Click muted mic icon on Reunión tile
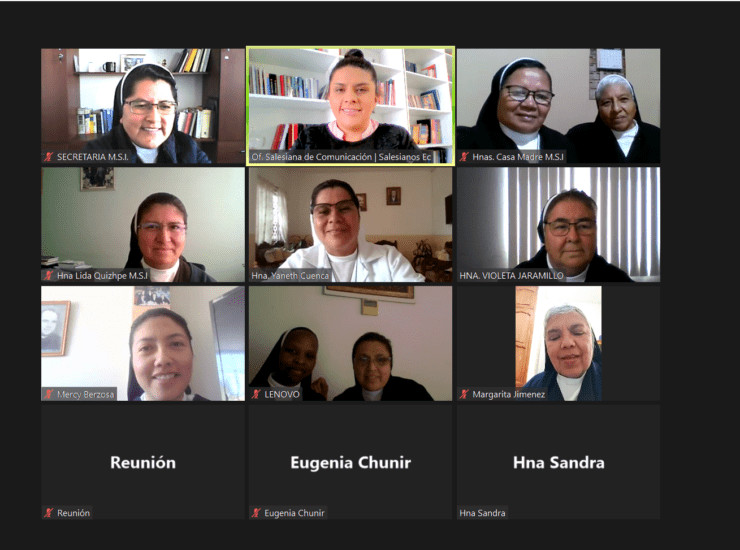The height and width of the screenshot is (550, 740). tap(49, 513)
